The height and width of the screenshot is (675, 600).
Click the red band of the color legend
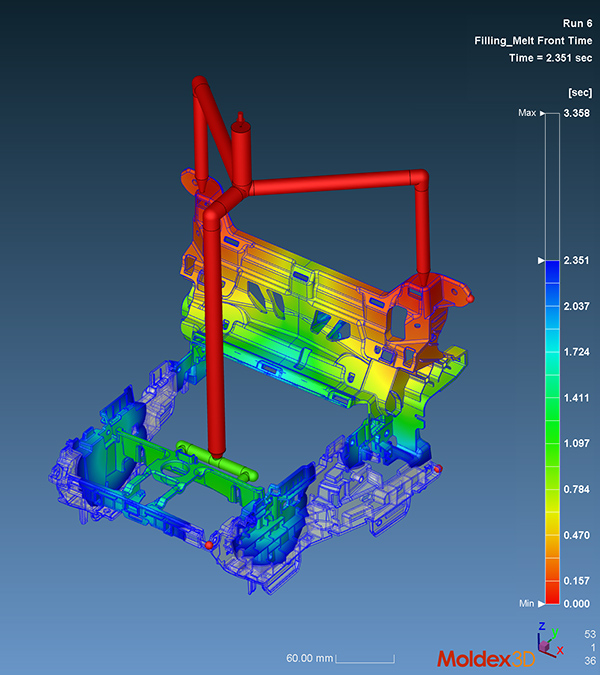552,592
